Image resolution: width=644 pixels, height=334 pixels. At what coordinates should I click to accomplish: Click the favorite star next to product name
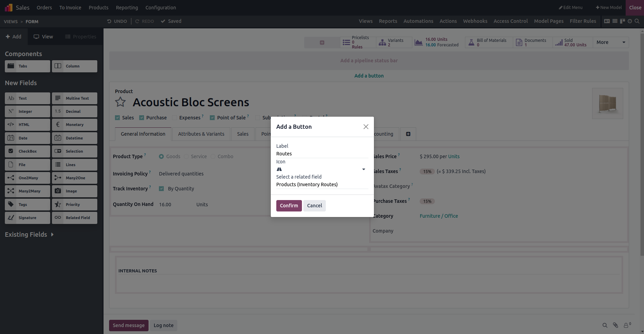tap(120, 102)
